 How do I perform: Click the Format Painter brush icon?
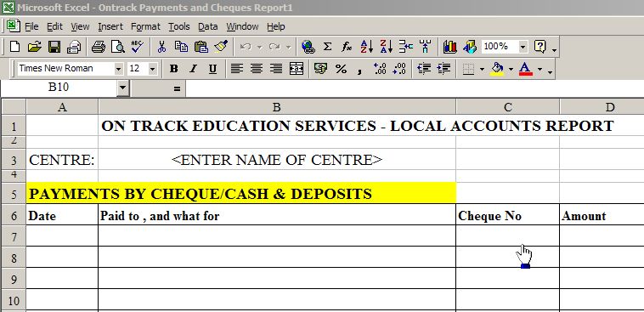(x=221, y=47)
